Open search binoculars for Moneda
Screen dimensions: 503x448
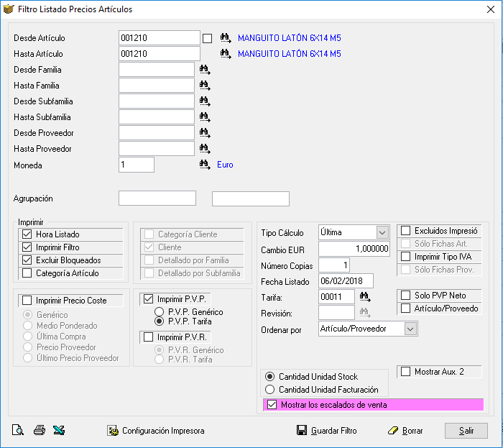pyautogui.click(x=205, y=165)
